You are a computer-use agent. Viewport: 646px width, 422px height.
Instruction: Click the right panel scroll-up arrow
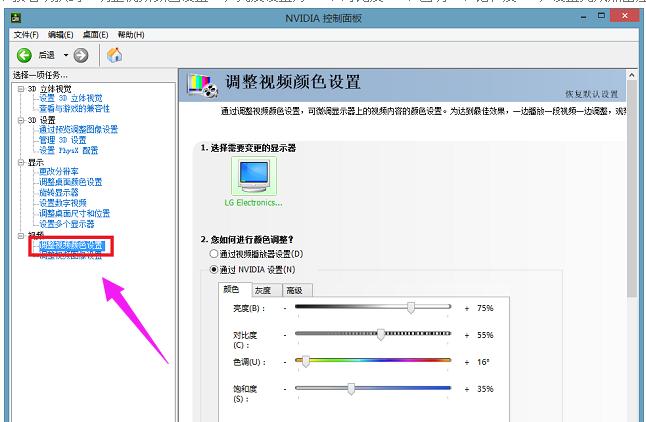pyautogui.click(x=632, y=75)
